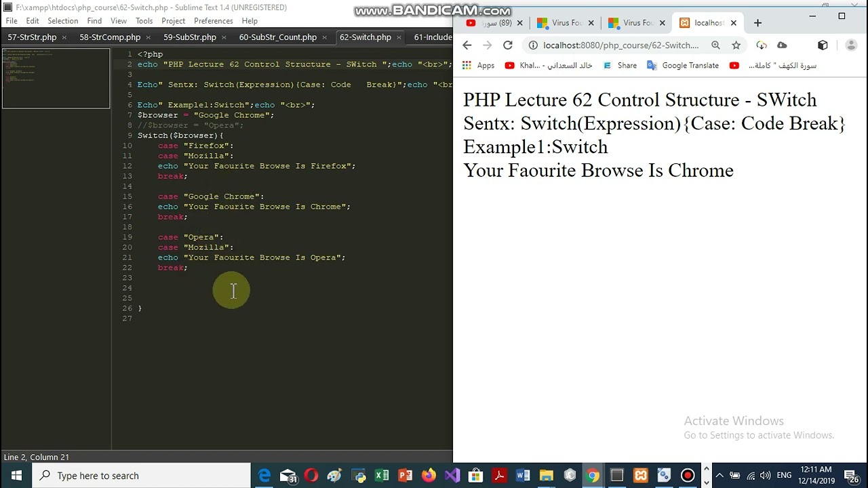The image size is (868, 488).
Task: Open the Share bookmark
Action: (620, 66)
